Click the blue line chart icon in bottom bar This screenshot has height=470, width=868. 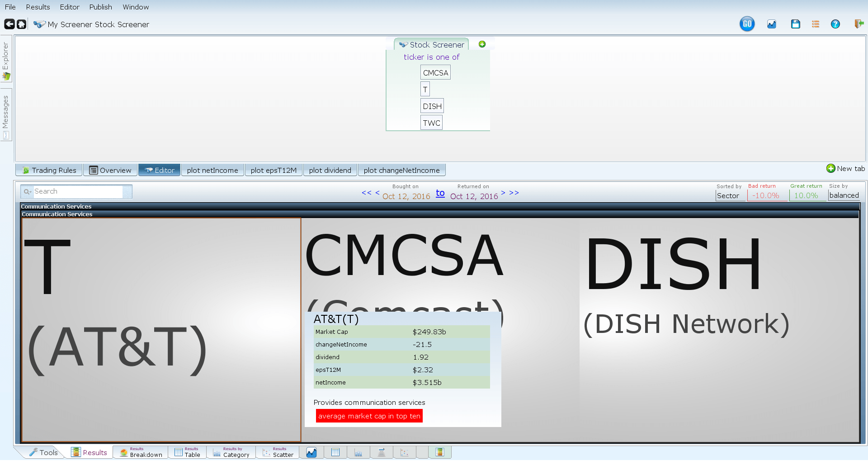click(311, 452)
